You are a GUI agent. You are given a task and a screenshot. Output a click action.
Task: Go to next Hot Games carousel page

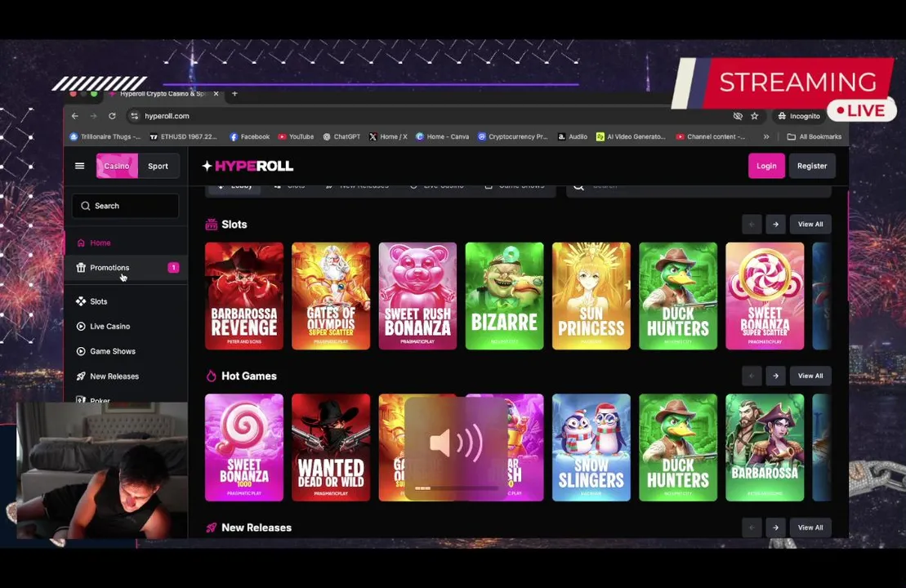coord(775,376)
